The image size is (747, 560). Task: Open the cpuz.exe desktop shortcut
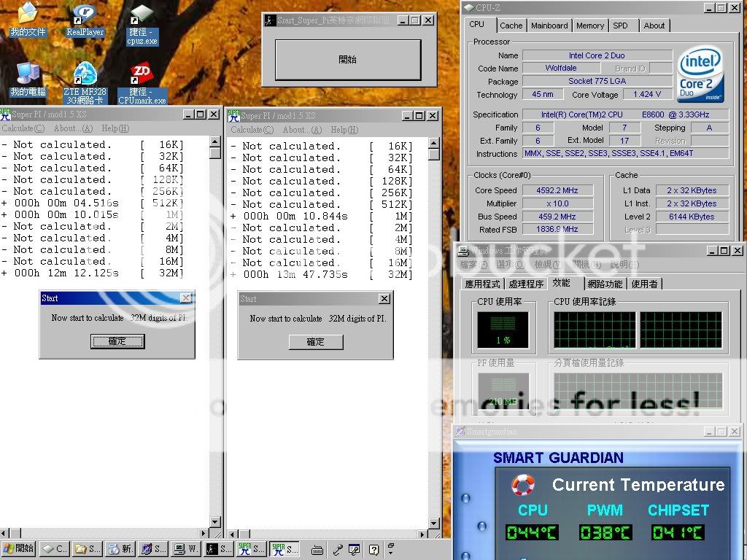(142, 15)
